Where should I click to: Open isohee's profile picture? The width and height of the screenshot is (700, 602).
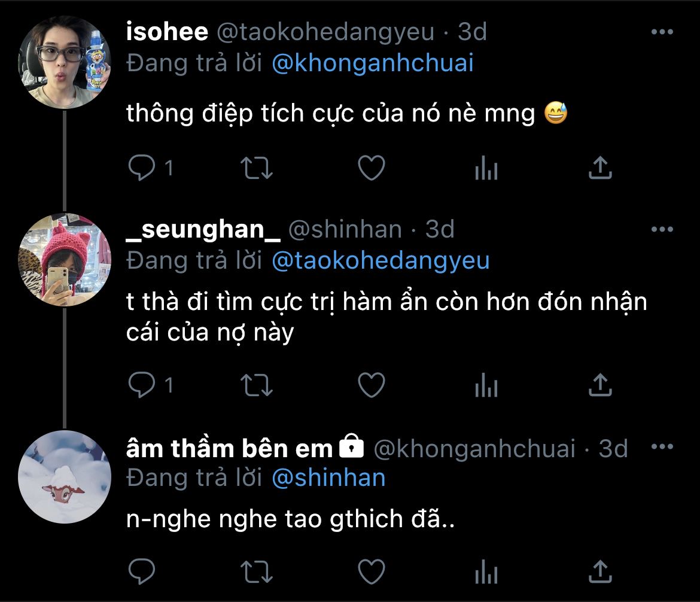click(x=63, y=62)
